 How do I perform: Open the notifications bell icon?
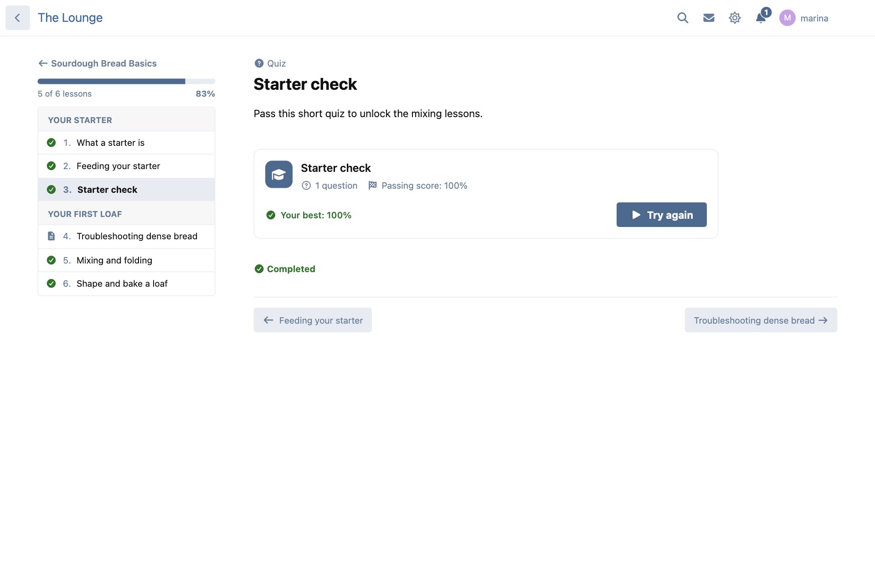click(761, 18)
